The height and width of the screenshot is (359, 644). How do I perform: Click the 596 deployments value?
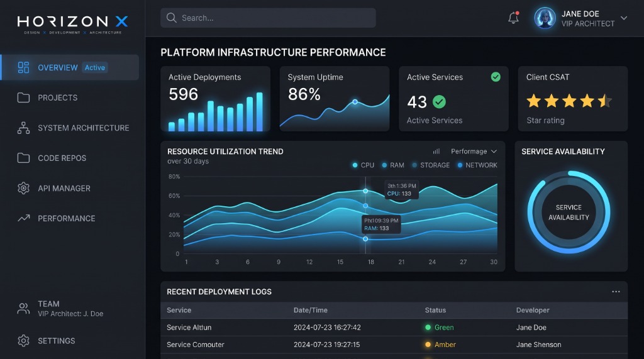click(183, 94)
